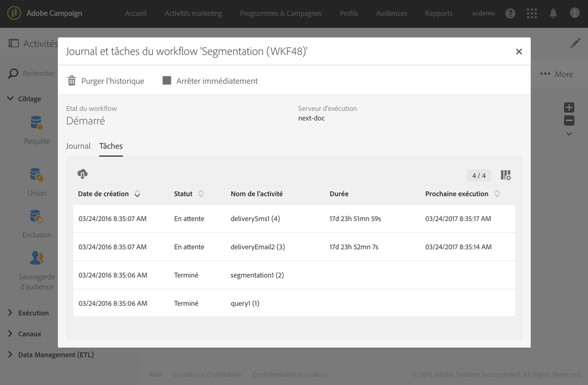Sort the Statut column

coord(201,194)
